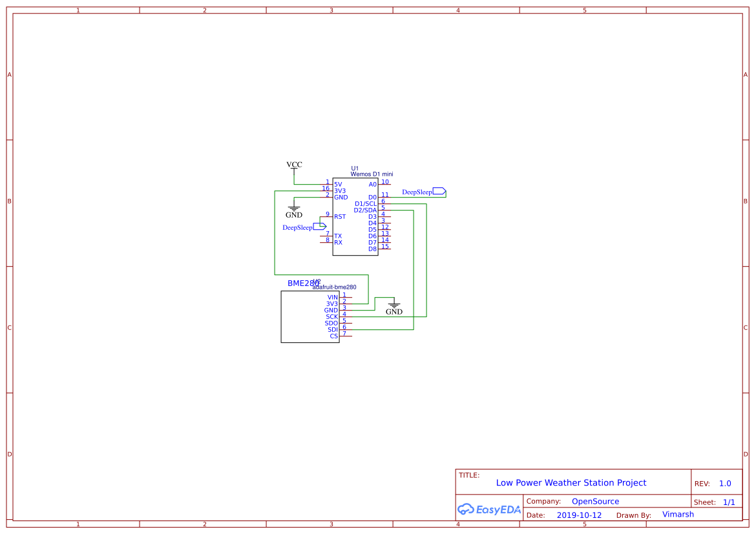
Task: Select the 3V3 pin label on BME280
Action: coord(332,304)
